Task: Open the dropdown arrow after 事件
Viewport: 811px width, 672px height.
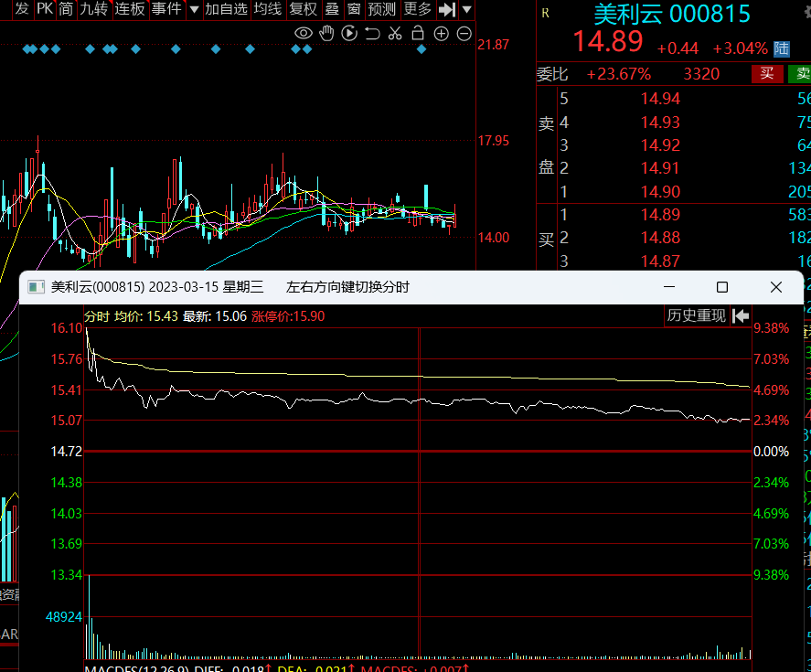Action: coord(193,9)
